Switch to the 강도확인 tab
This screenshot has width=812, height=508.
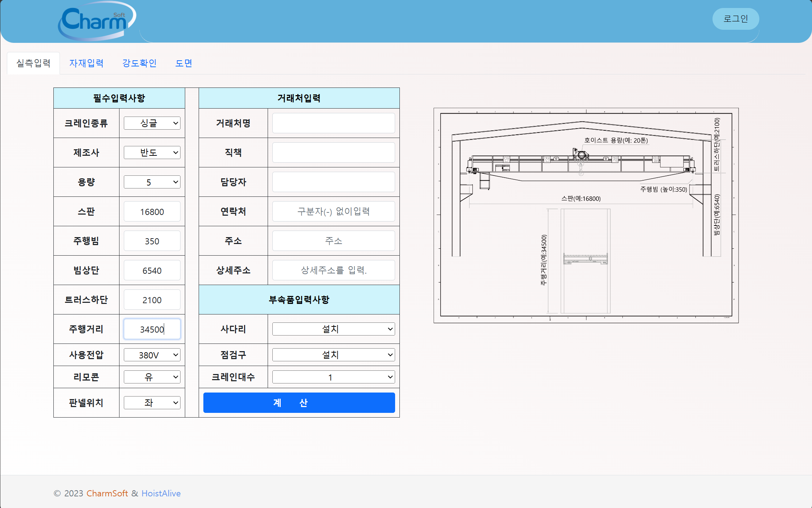click(139, 63)
